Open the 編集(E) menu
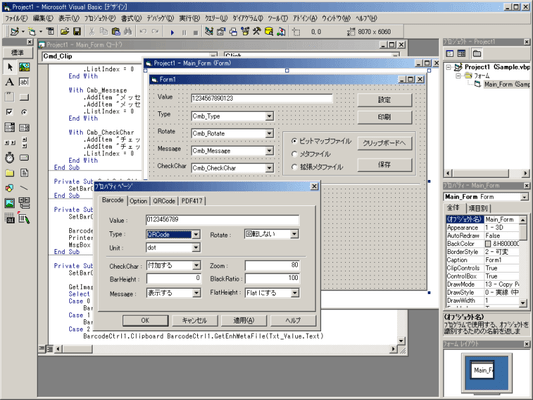This screenshot has height=400, width=533. pyautogui.click(x=43, y=18)
